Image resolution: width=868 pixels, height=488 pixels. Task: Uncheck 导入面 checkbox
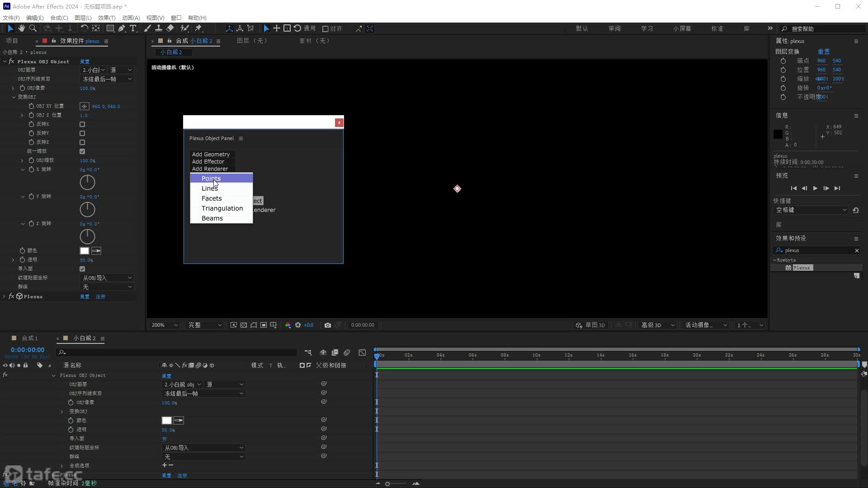82,269
